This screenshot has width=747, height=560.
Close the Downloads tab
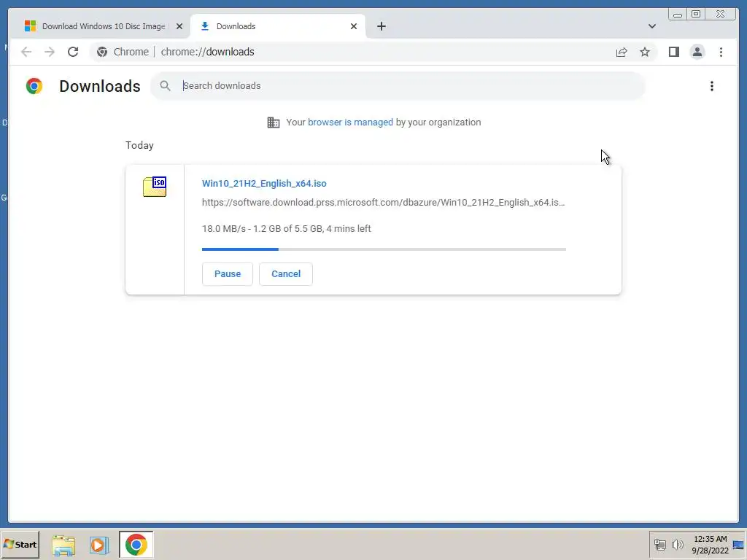coord(354,26)
